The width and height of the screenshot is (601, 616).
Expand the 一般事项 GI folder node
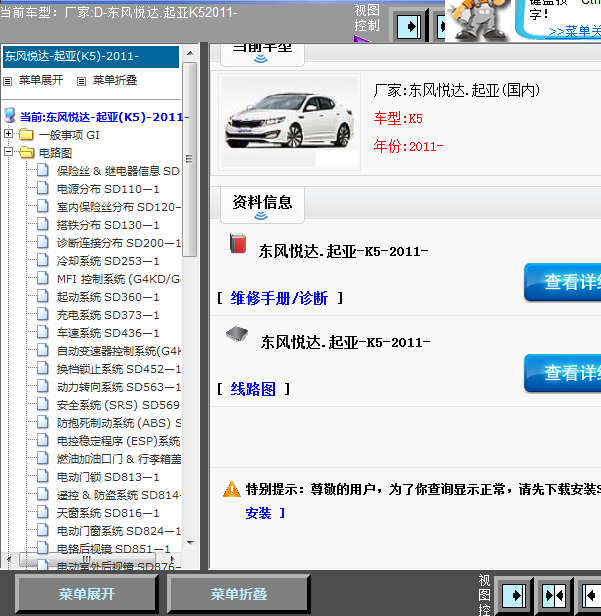pos(8,134)
